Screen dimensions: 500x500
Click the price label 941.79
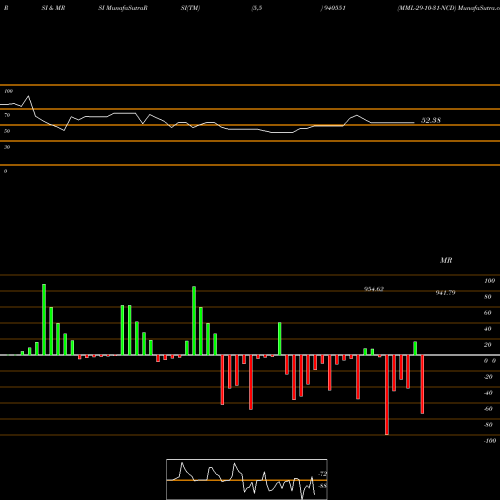point(445,293)
